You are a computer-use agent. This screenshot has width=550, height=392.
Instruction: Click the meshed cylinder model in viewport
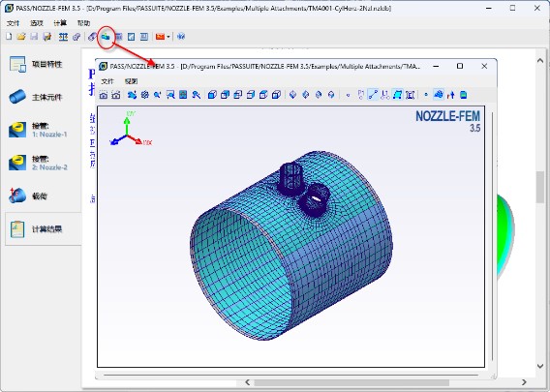[x=291, y=246]
